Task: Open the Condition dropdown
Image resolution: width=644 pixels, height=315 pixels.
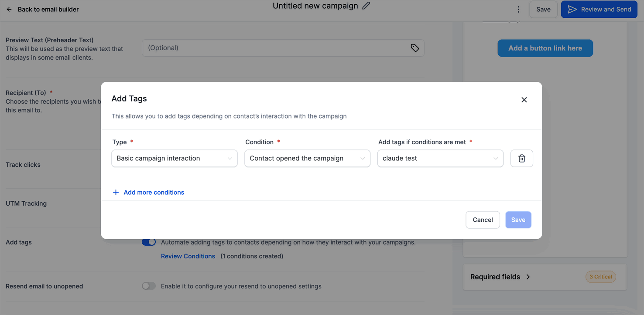Action: click(307, 159)
